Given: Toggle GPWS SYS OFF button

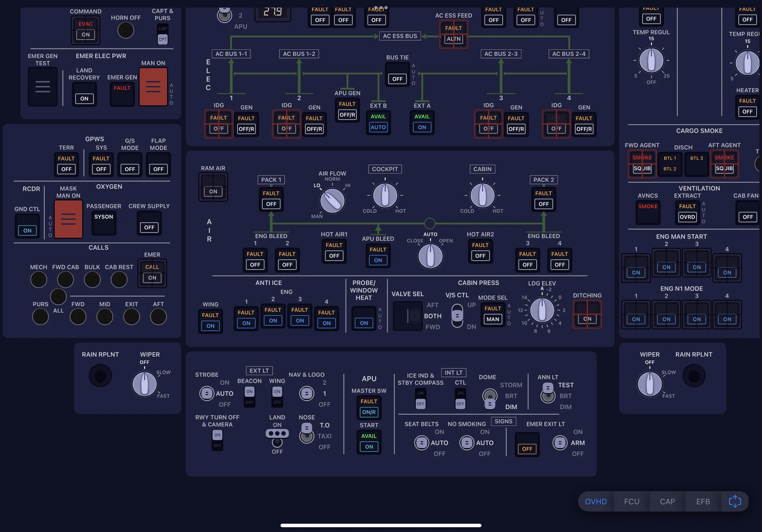Looking at the screenshot, I should click(x=101, y=164).
